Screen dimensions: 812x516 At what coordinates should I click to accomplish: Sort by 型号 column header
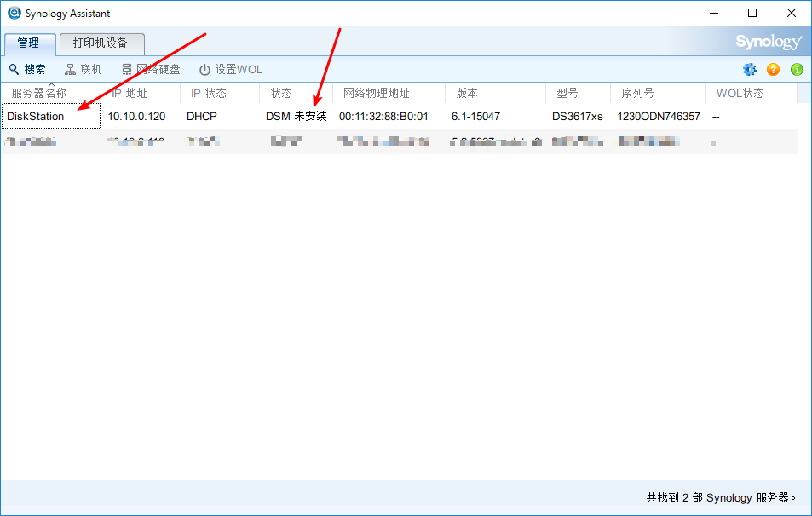(578, 93)
